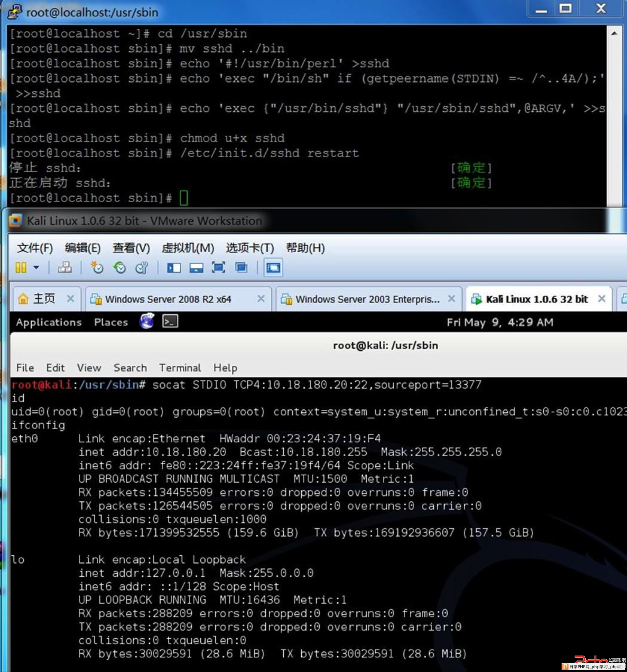The image size is (627, 672).
Task: Close the 主页 tab
Action: [70, 298]
